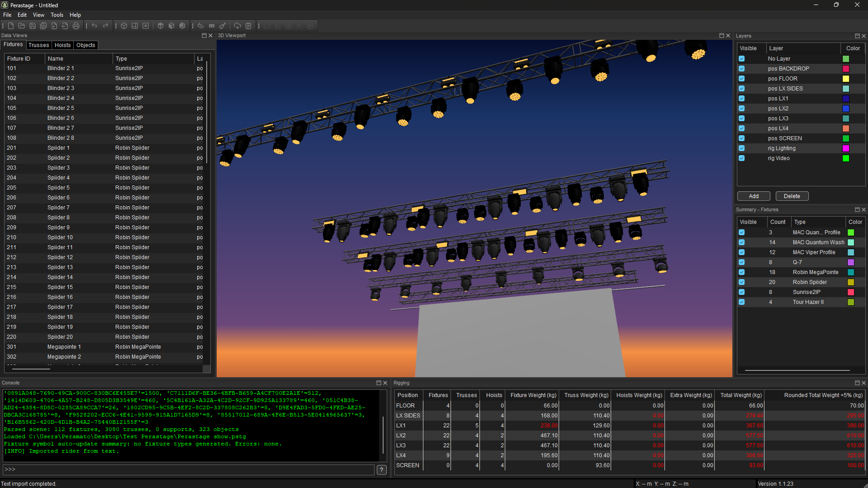Viewport: 868px width, 488px height.
Task: Switch to the Trusses tab
Action: point(38,45)
